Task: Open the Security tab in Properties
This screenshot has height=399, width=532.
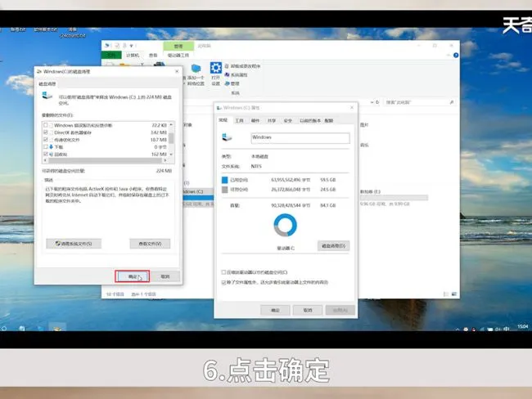Action: coord(288,120)
